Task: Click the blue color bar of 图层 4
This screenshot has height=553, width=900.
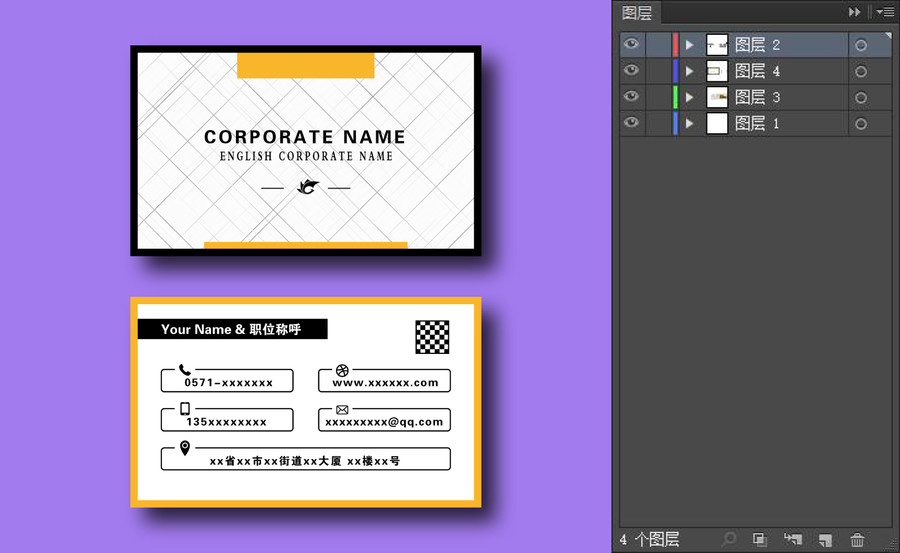Action: 676,71
